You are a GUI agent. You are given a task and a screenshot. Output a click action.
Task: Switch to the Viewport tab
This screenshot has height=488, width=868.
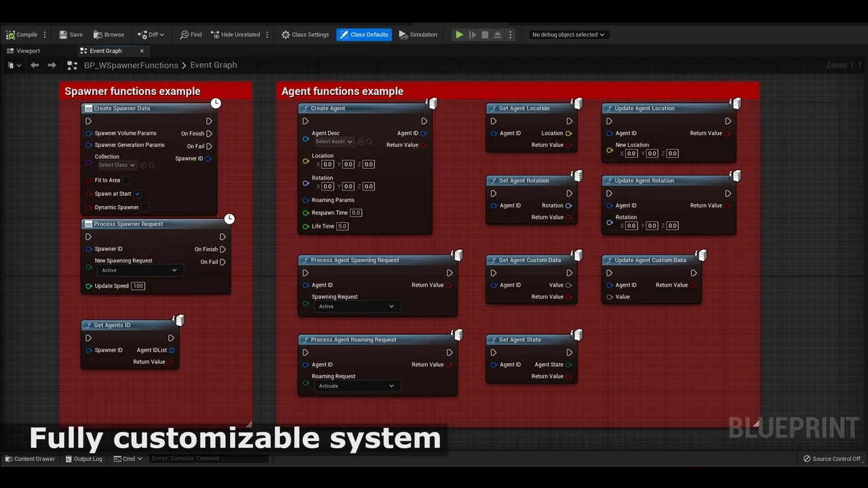(x=28, y=51)
